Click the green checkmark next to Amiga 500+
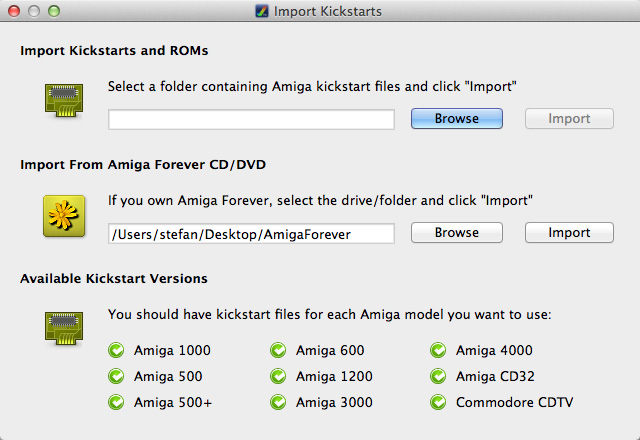Viewport: 640px width, 440px height. pyautogui.click(x=116, y=402)
